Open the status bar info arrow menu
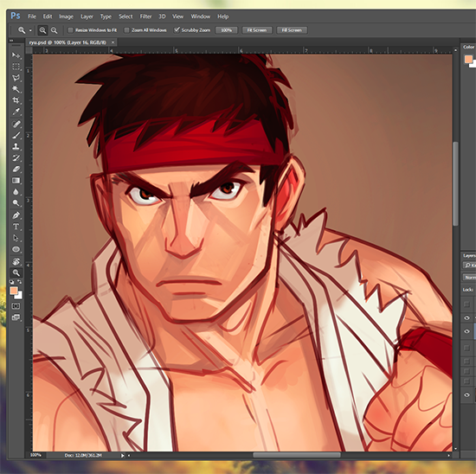The height and width of the screenshot is (474, 476). pos(122,456)
